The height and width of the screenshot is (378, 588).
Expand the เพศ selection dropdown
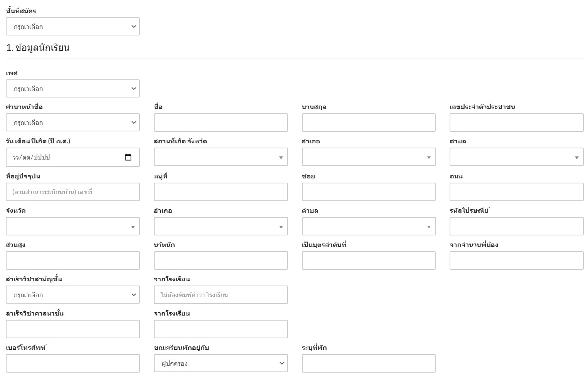[73, 89]
